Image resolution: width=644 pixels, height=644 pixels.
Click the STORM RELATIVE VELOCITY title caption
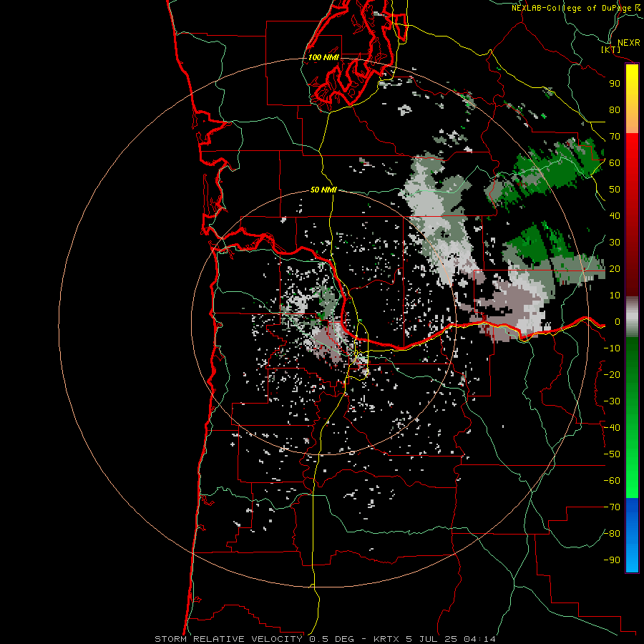tap(325, 639)
